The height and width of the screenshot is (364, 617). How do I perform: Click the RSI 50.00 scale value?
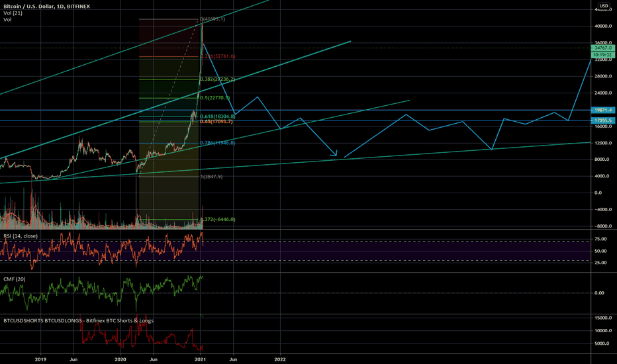click(600, 251)
